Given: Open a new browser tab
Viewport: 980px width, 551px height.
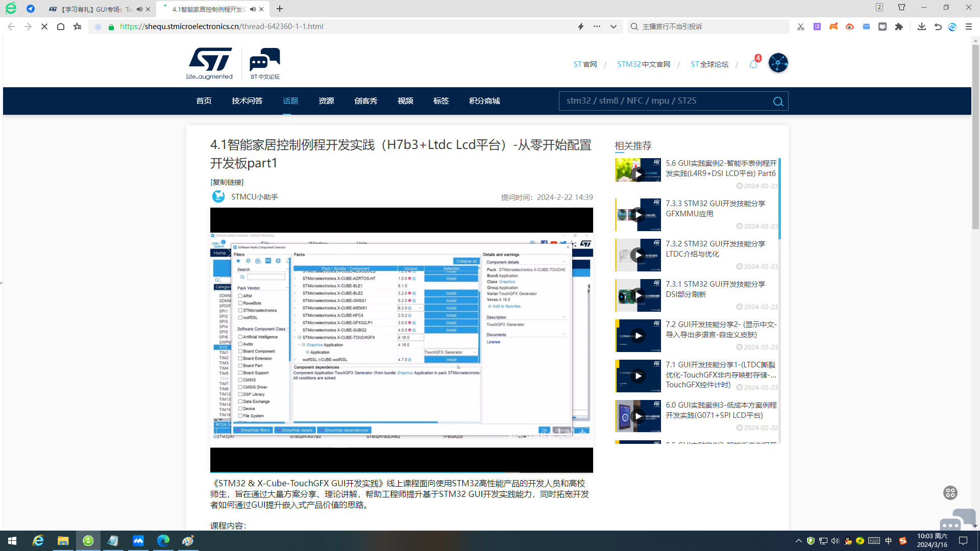Looking at the screenshot, I should [280, 9].
